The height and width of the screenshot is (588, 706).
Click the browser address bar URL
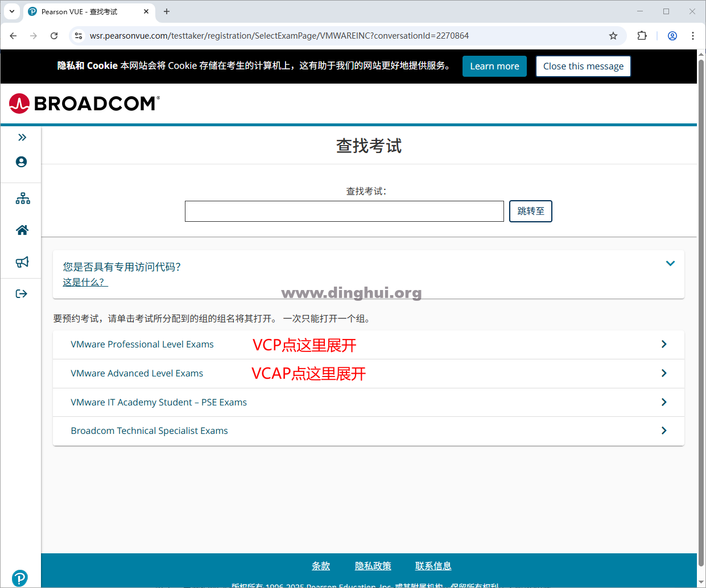[279, 36]
